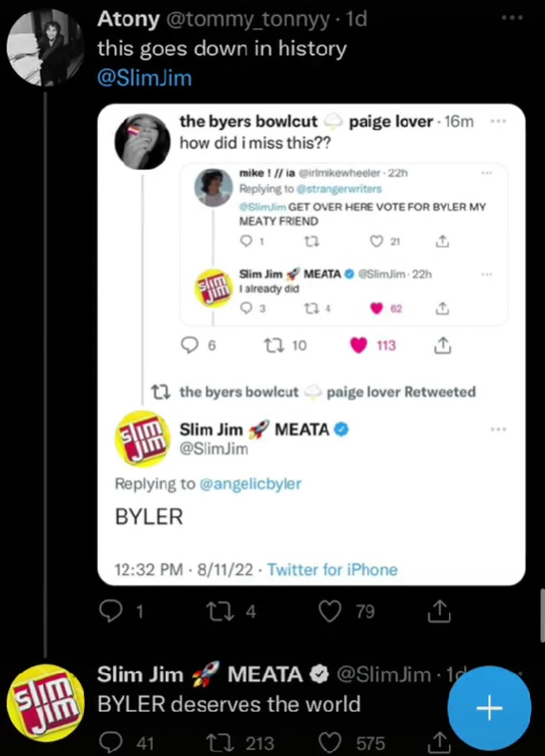The height and width of the screenshot is (756, 545).
Task: Unlike the screenshot tweet with 113 likes
Action: point(359,346)
